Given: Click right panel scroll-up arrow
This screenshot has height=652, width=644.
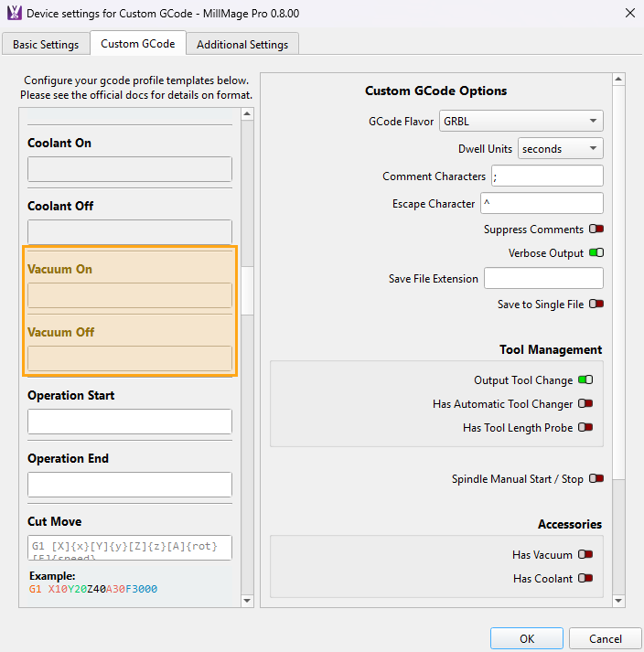Looking at the screenshot, I should pyautogui.click(x=618, y=81).
